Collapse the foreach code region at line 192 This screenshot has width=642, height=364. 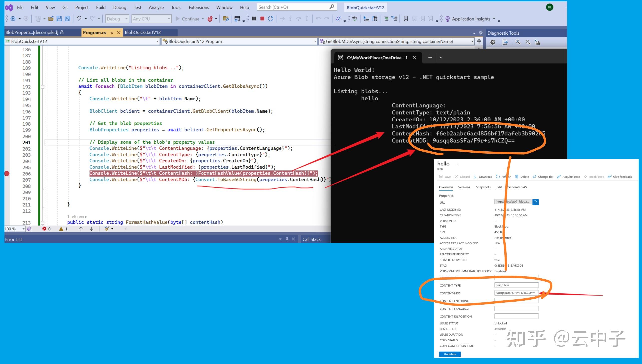pyautogui.click(x=42, y=87)
